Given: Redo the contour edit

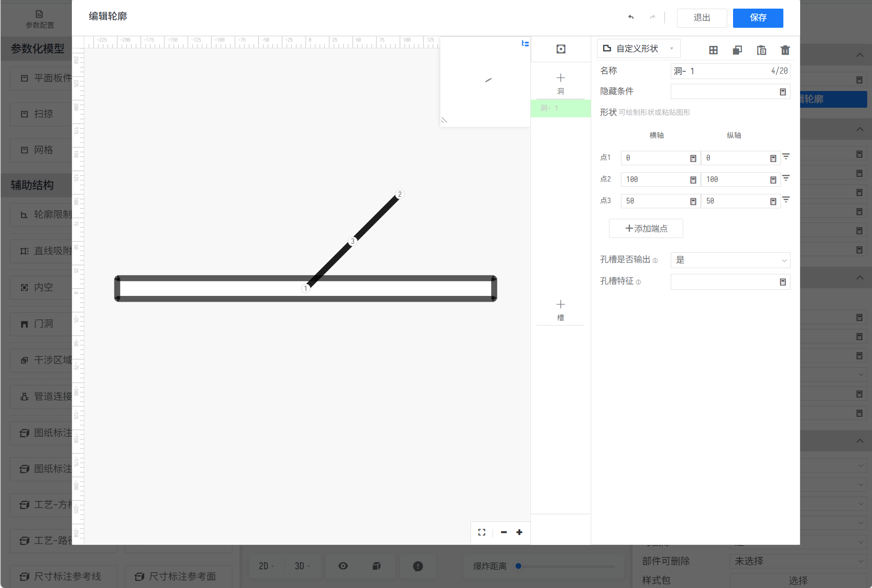Looking at the screenshot, I should coord(652,17).
